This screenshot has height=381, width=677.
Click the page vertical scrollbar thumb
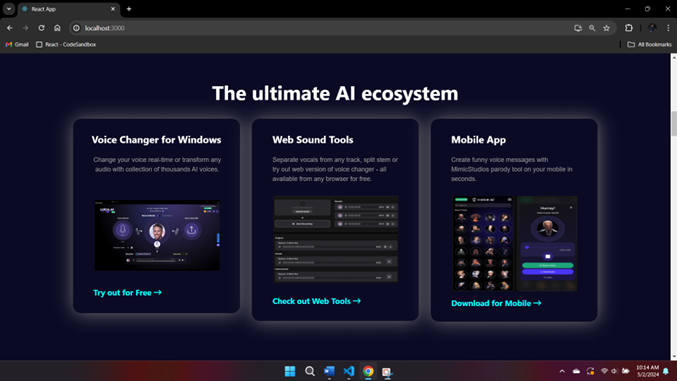tap(674, 124)
